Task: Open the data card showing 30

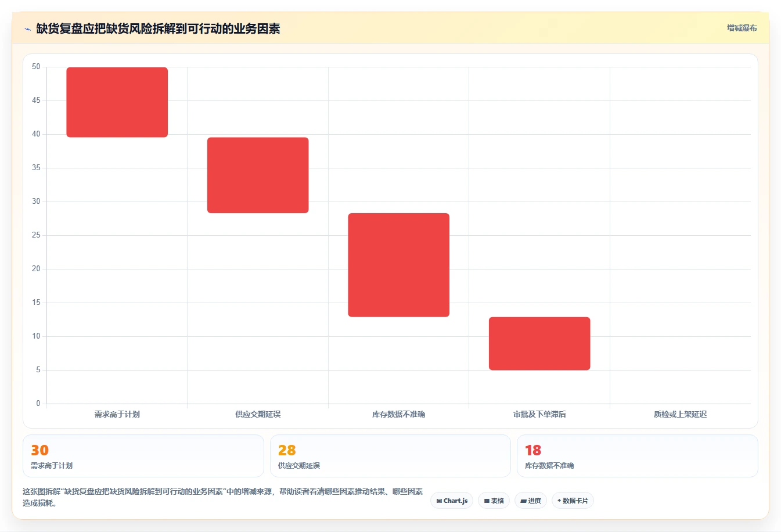Action: 143,456
